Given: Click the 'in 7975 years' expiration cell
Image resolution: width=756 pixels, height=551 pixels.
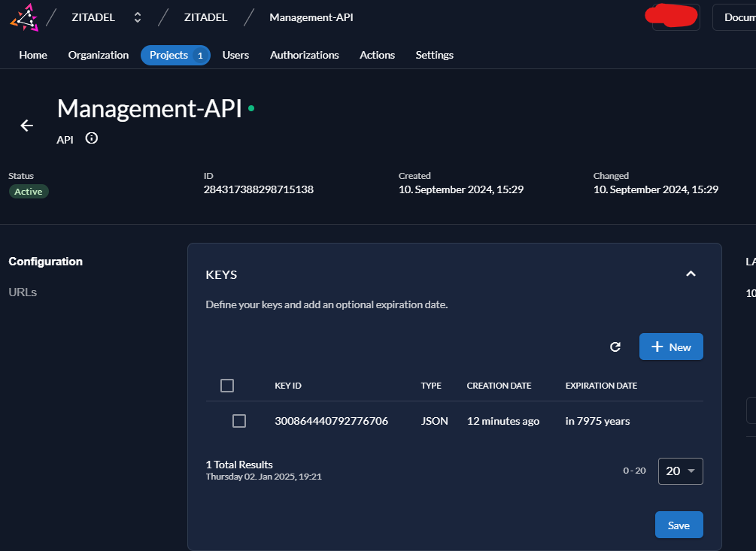Looking at the screenshot, I should point(597,421).
